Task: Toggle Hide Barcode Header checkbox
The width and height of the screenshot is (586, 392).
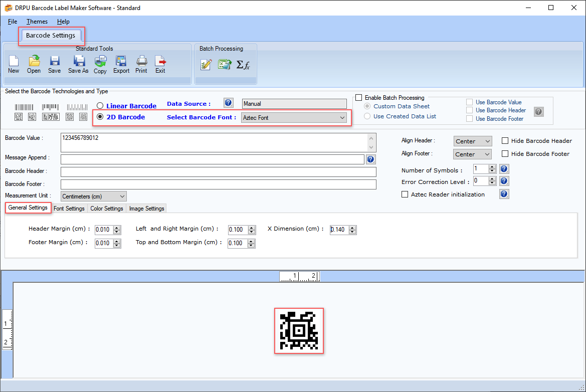Action: pos(505,141)
